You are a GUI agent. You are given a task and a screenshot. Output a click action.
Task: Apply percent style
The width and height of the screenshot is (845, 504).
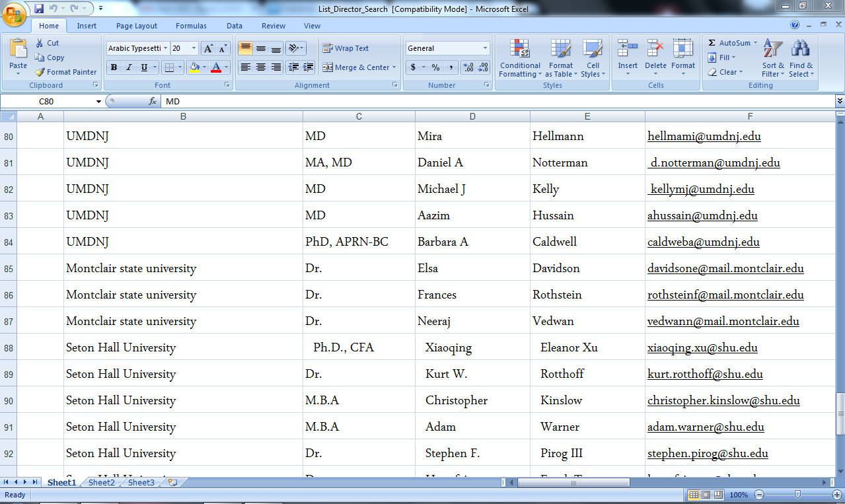435,67
